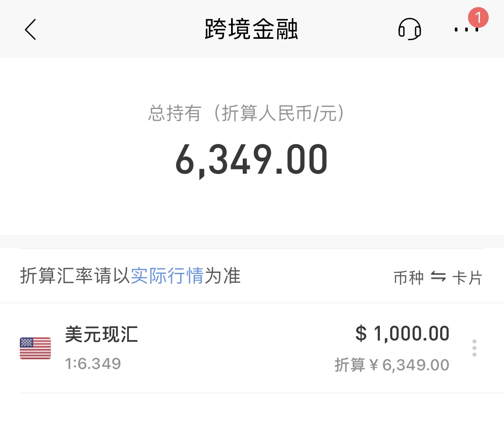This screenshot has width=504, height=422.
Task: Tap the back arrow to exit 跨境金融
Action: point(30,29)
